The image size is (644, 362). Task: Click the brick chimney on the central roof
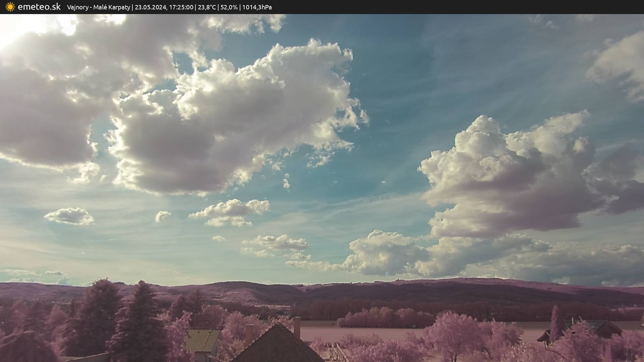click(297, 327)
